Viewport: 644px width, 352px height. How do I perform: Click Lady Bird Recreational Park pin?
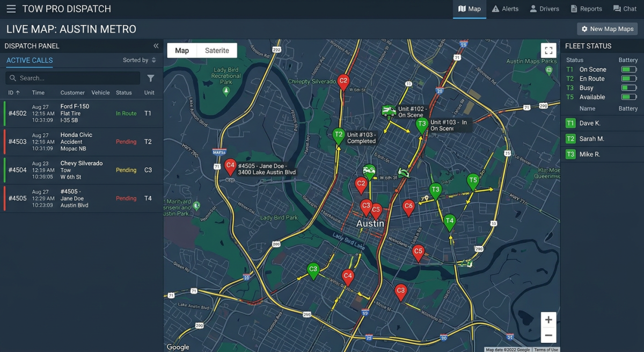coord(226,92)
